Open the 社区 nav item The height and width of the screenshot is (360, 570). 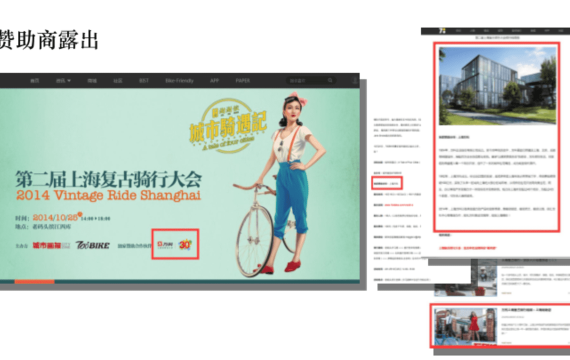(118, 81)
